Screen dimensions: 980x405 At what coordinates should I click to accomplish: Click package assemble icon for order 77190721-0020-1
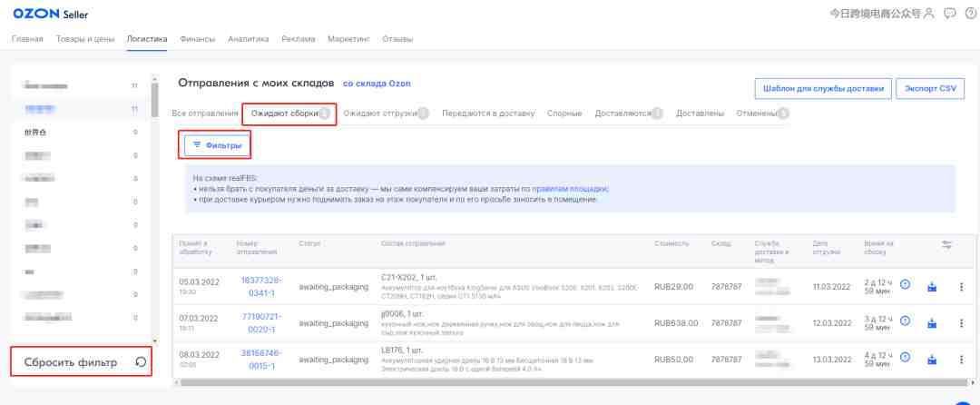pyautogui.click(x=932, y=323)
